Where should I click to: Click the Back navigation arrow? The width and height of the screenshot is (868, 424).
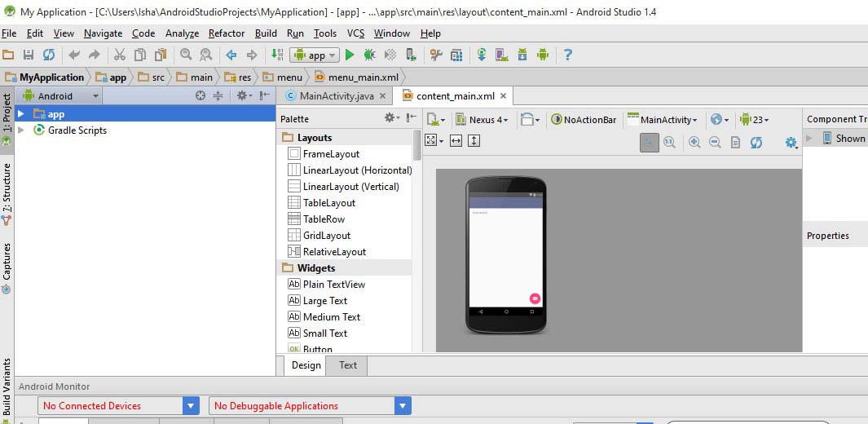coord(231,55)
